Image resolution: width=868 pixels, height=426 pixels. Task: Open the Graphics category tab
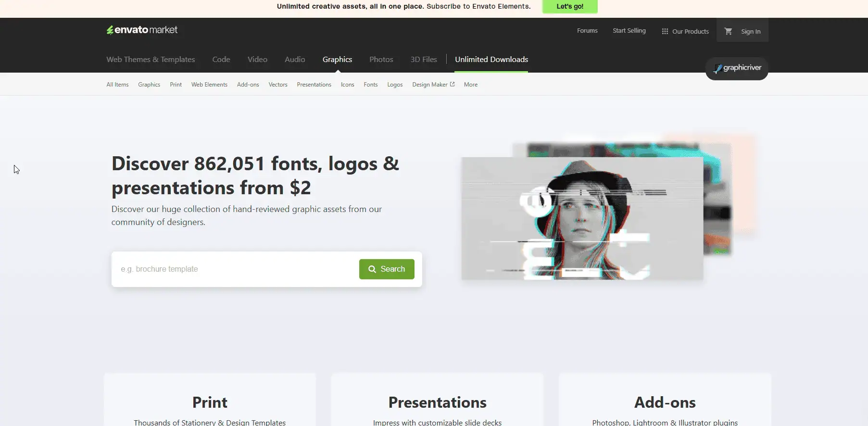click(337, 60)
